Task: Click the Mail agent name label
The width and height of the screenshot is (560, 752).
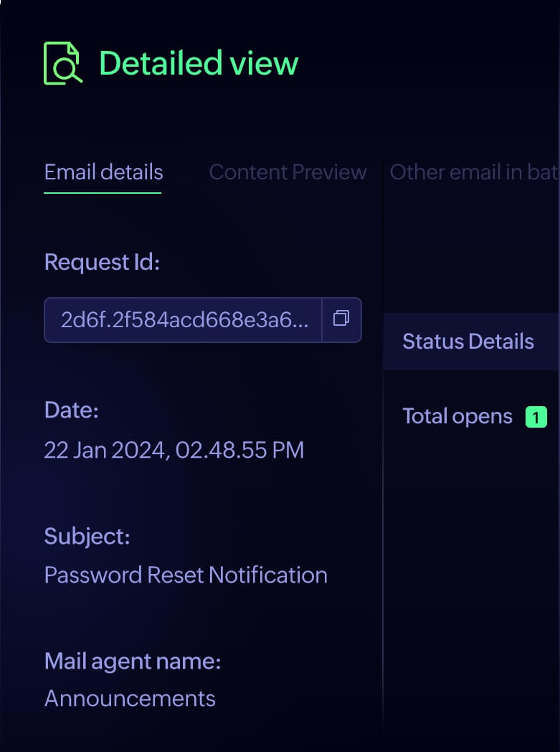Action: click(x=133, y=661)
